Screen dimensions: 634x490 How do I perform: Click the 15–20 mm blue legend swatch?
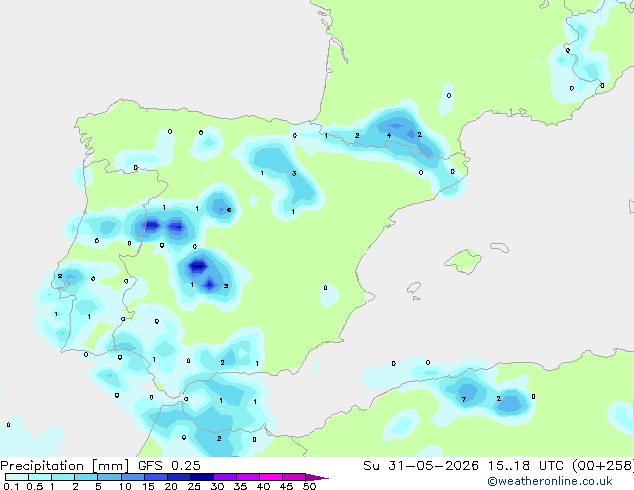coord(155,477)
